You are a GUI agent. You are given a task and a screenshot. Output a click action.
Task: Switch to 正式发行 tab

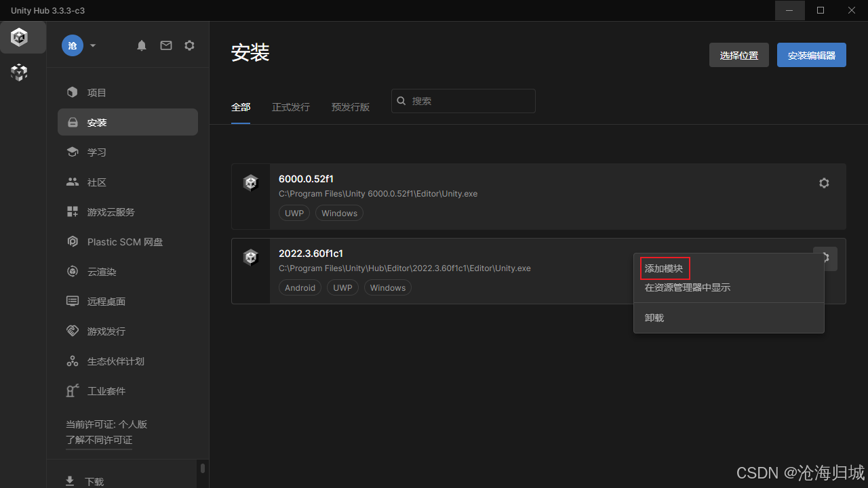pyautogui.click(x=291, y=107)
